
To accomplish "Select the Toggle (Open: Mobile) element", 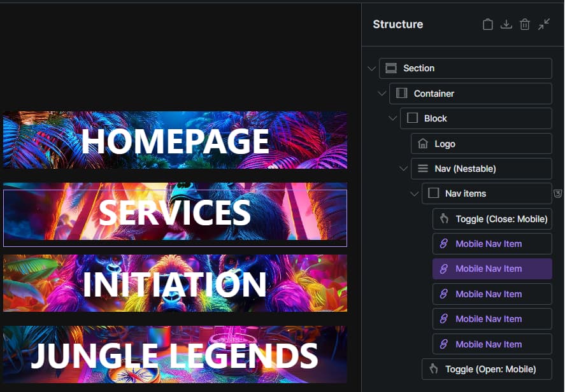I will (487, 369).
